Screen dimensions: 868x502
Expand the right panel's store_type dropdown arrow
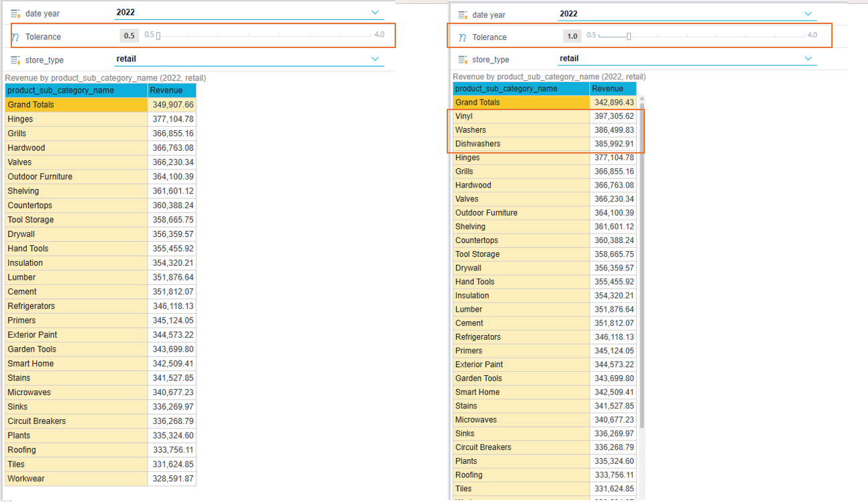click(809, 59)
